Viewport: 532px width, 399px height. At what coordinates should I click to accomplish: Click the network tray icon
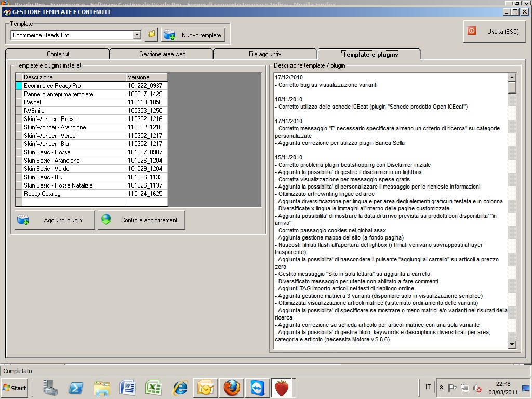[465, 388]
